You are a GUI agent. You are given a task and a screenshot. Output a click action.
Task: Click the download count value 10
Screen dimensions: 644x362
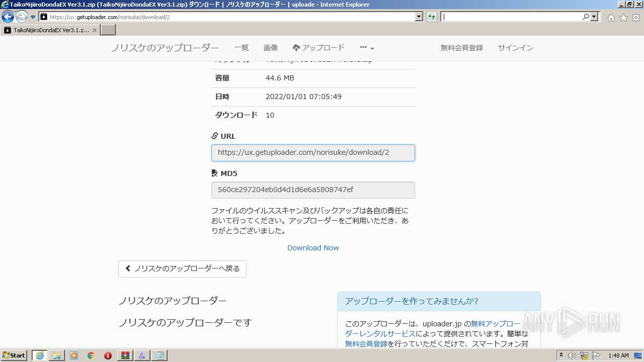270,115
